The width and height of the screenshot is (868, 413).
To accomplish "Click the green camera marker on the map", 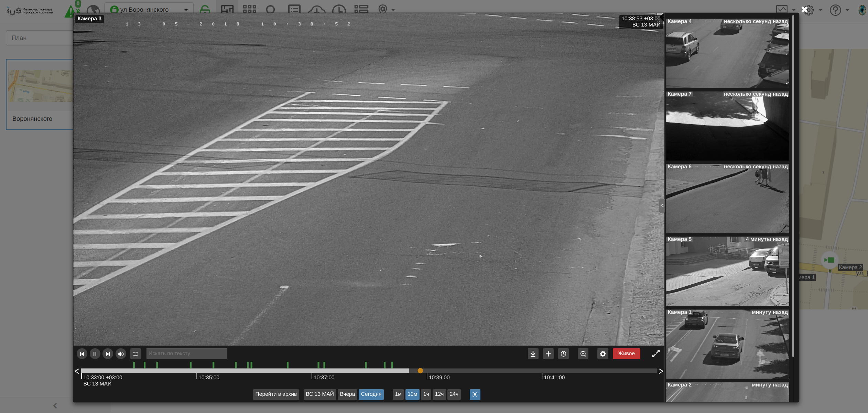I will 829,260.
